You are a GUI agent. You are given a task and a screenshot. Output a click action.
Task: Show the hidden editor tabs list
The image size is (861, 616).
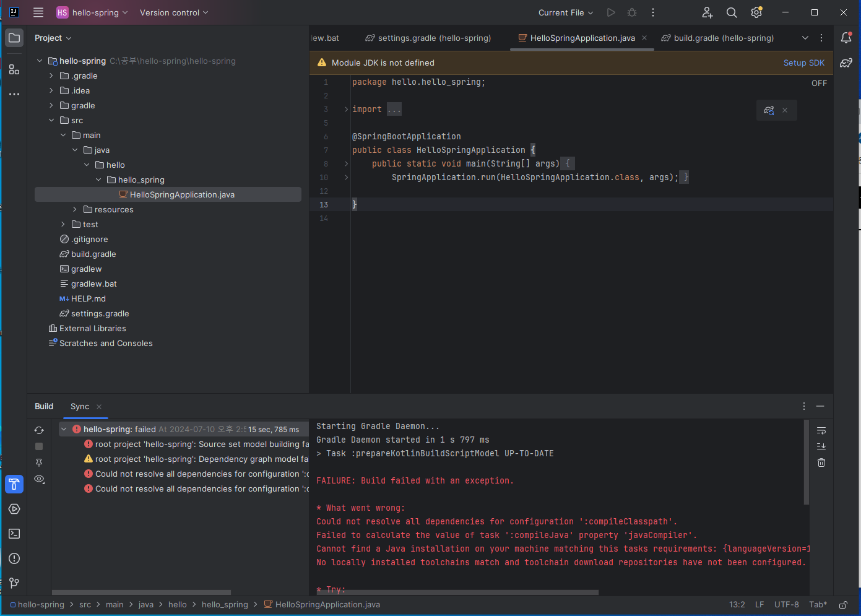click(805, 38)
